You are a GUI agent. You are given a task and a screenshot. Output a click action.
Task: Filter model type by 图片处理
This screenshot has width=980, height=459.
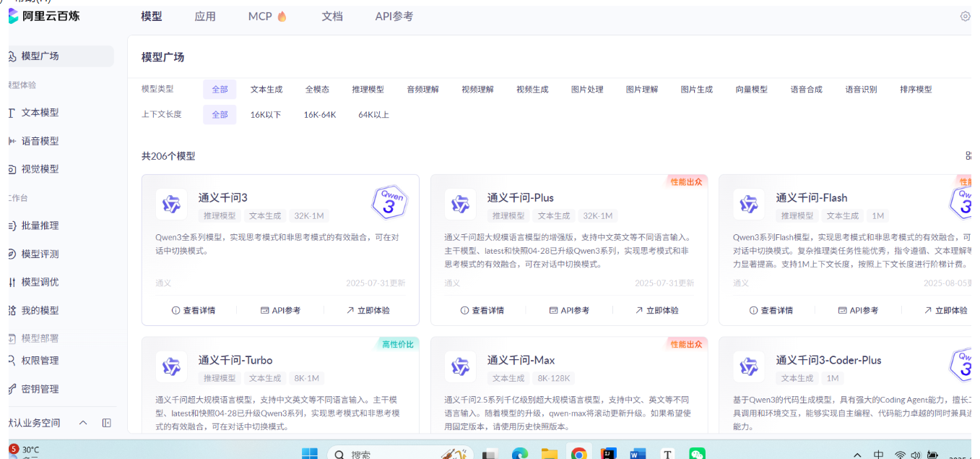coord(587,90)
